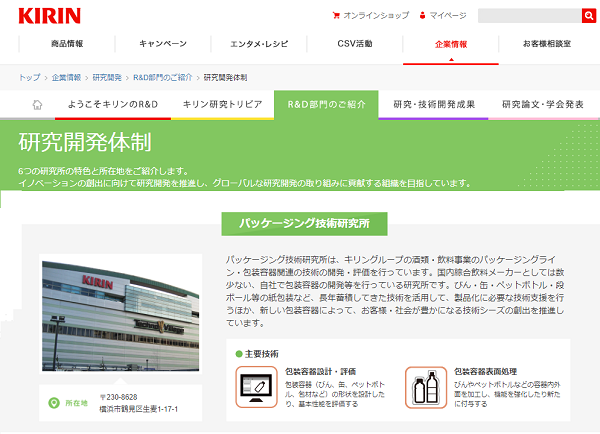The width and height of the screenshot is (600, 434).
Task: Select the CSV活動 menu item
Action: point(355,45)
